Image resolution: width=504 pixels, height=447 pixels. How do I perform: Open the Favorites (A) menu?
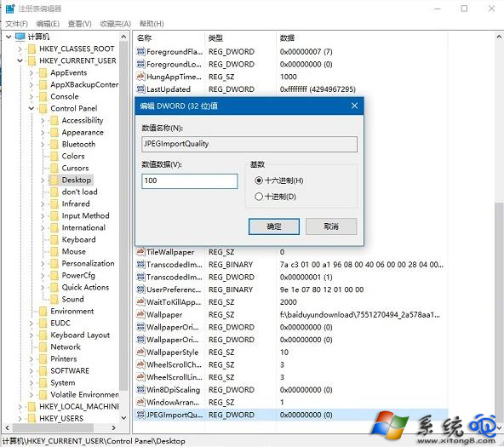[116, 24]
